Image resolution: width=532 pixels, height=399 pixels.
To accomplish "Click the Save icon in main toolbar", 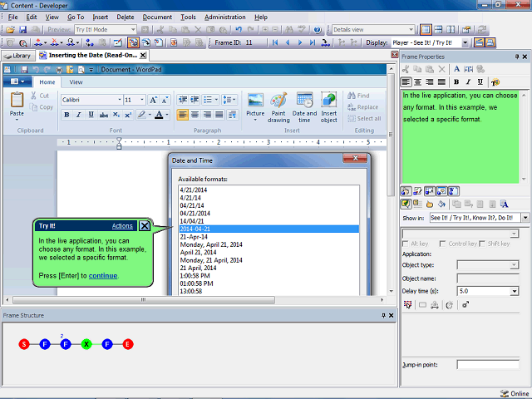I will pyautogui.click(x=22, y=30).
